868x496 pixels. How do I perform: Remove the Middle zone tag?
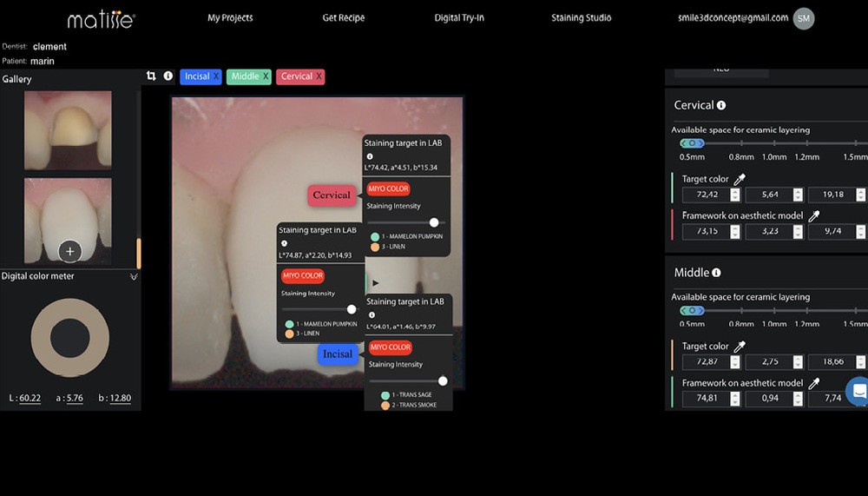(x=266, y=76)
